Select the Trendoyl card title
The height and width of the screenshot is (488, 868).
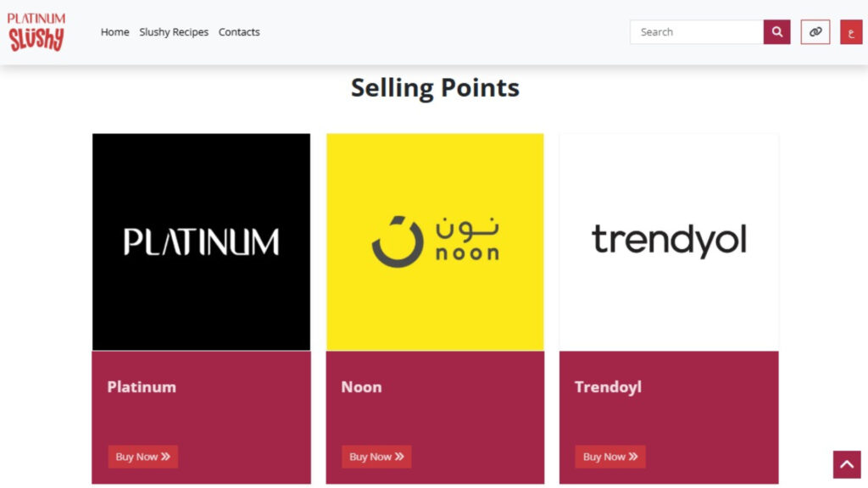[x=608, y=387]
